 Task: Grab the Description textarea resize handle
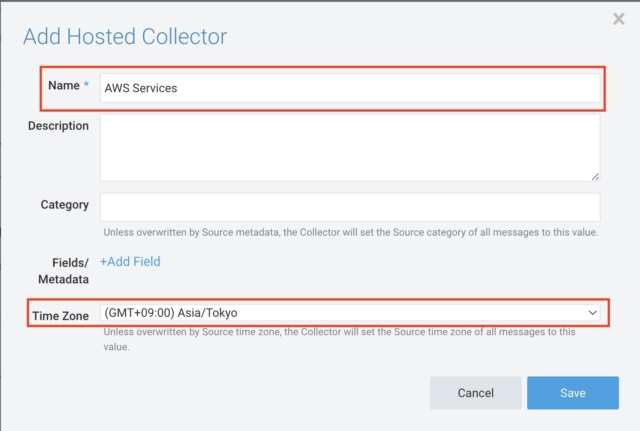tap(596, 176)
